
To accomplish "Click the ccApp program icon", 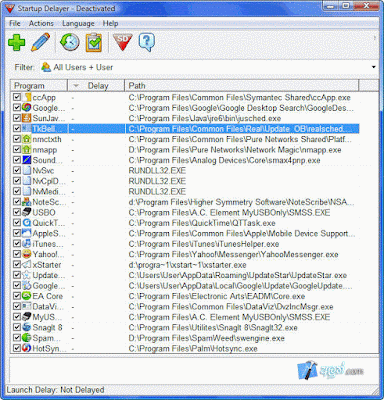I will pos(27,97).
